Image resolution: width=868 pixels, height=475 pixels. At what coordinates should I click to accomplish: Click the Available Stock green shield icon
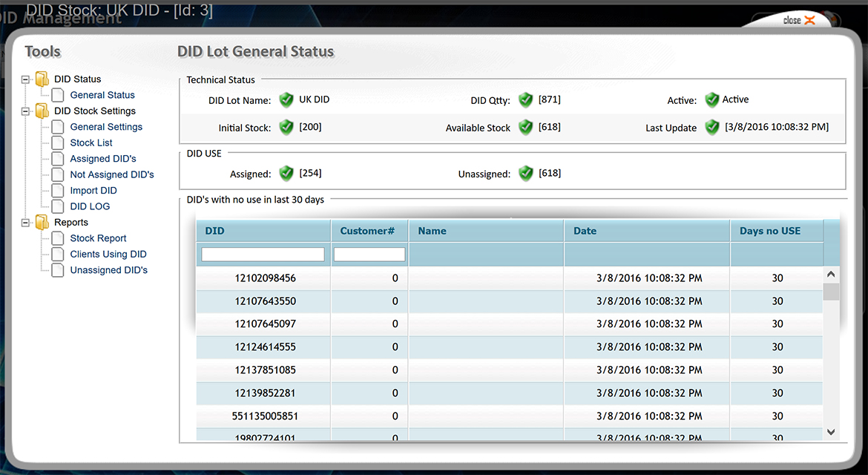[x=526, y=128]
